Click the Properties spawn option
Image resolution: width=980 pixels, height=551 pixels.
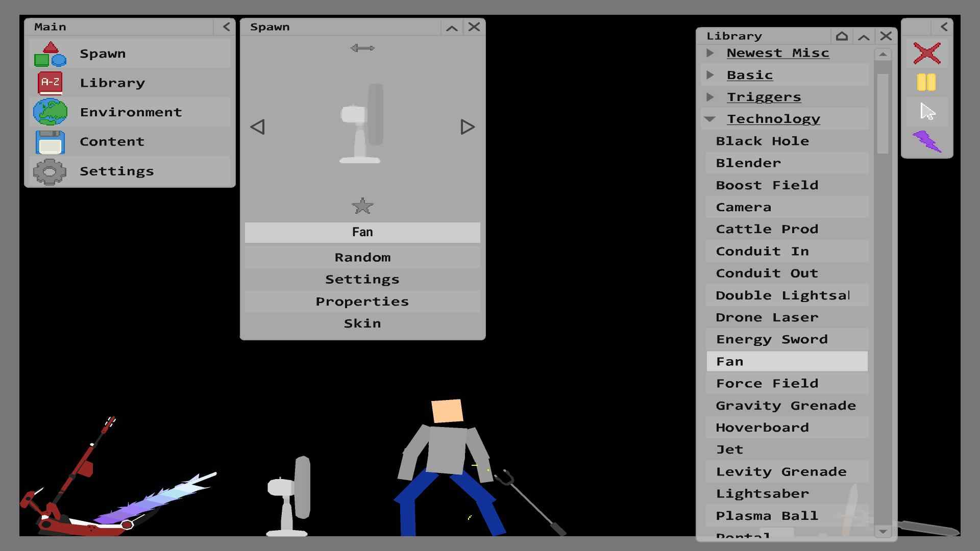(x=363, y=300)
